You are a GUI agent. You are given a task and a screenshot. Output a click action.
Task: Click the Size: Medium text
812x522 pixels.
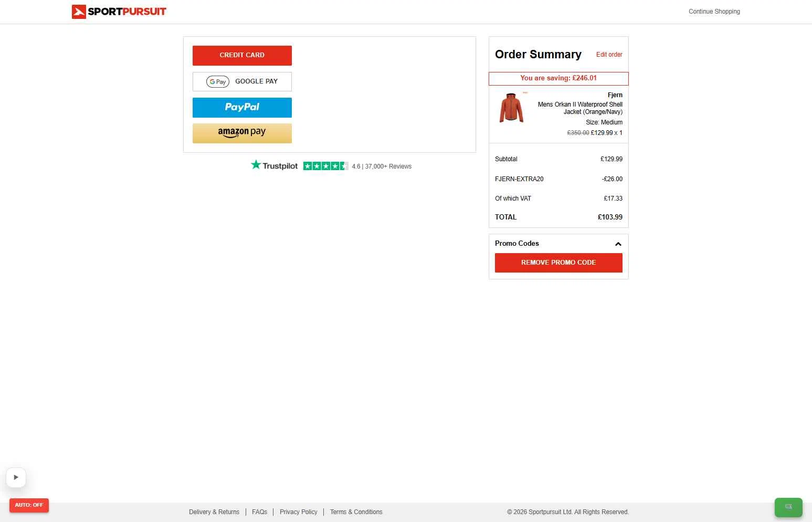(x=604, y=122)
